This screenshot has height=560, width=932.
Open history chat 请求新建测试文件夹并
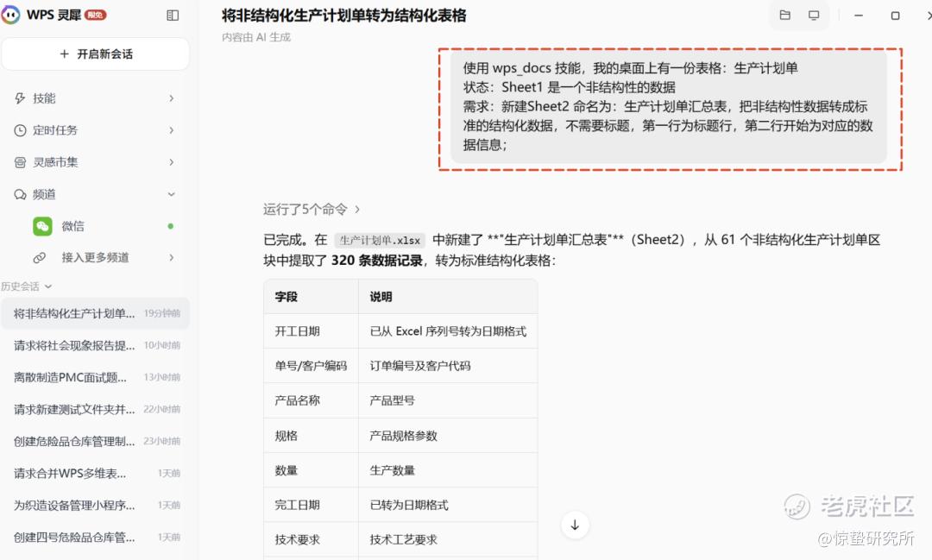point(95,410)
